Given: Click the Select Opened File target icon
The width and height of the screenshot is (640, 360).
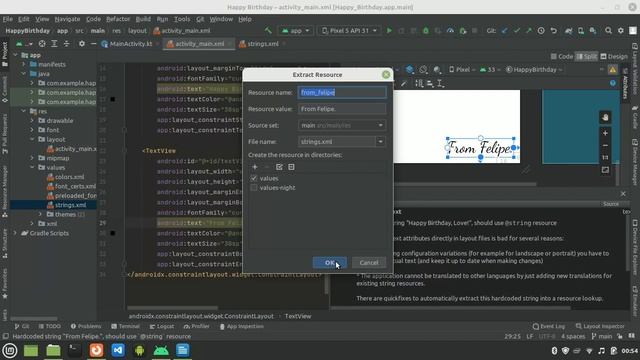Looking at the screenshot, I should point(42,44).
